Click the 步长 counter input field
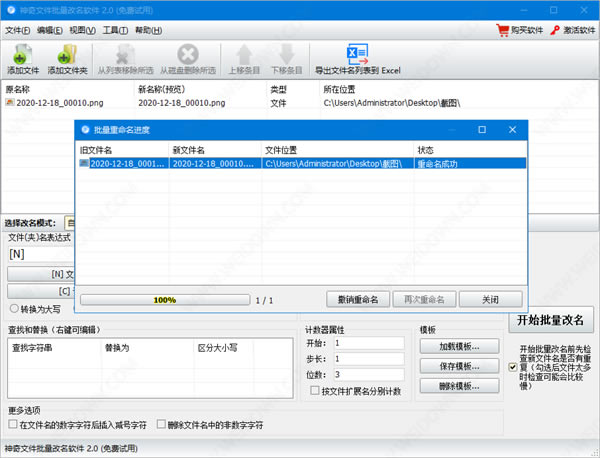600x458 pixels. click(x=367, y=359)
